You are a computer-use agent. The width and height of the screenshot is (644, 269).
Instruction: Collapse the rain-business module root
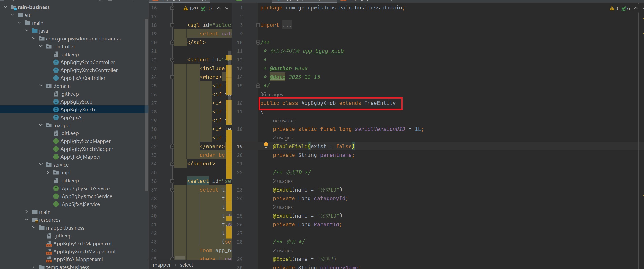[6, 7]
